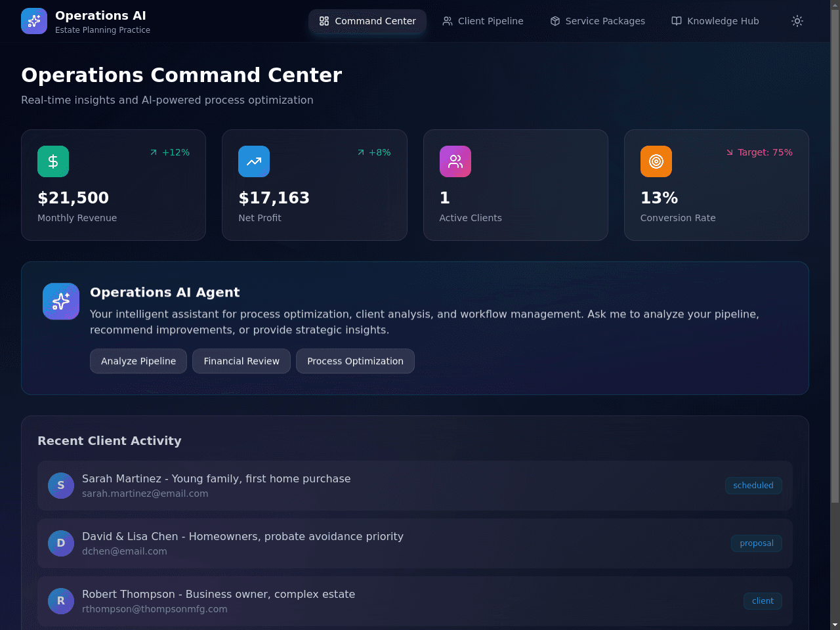Open the Service Packages tab
Viewport: 840px width, 630px height.
[x=598, y=21]
